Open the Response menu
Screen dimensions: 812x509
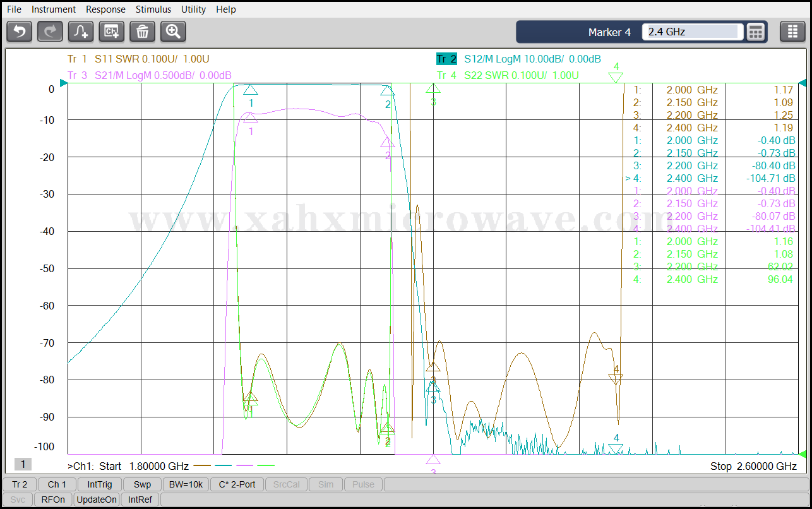click(x=105, y=9)
